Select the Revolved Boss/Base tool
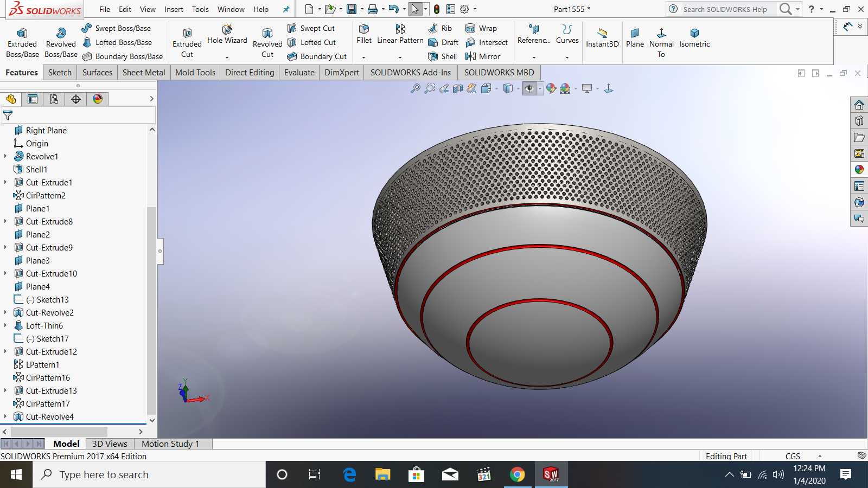Screen dimensions: 868x488 pos(61,42)
